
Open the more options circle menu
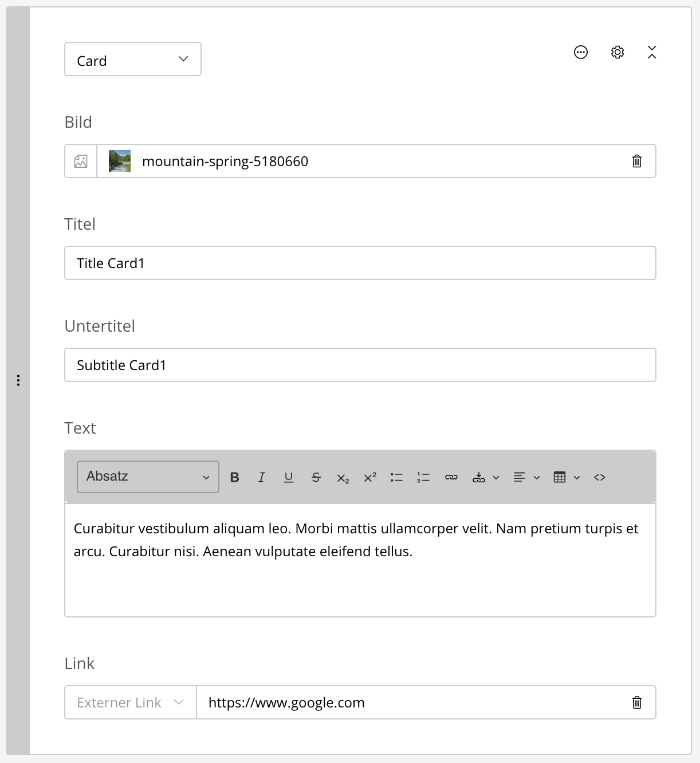[581, 52]
